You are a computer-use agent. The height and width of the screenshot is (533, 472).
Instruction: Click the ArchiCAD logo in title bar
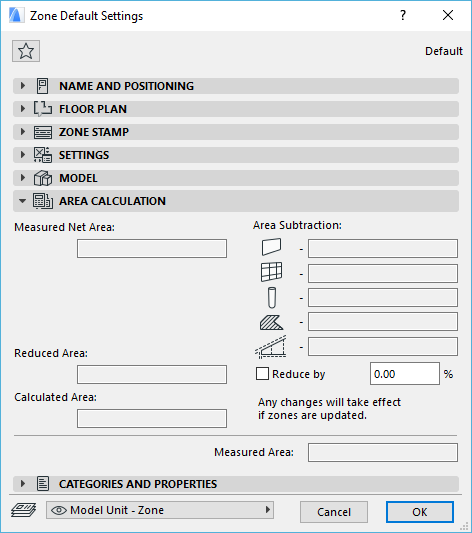(16, 15)
